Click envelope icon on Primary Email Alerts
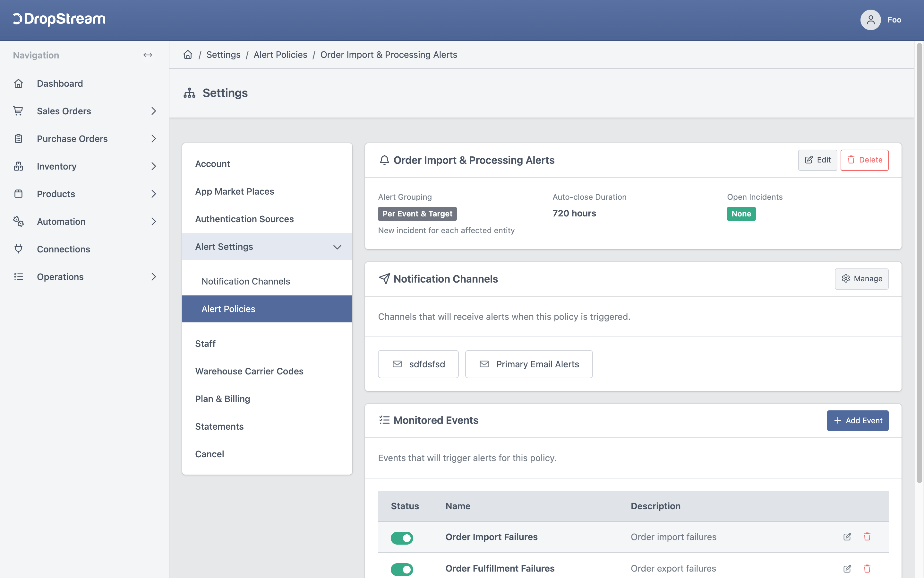Screen dimensions: 924x578 tap(484, 364)
